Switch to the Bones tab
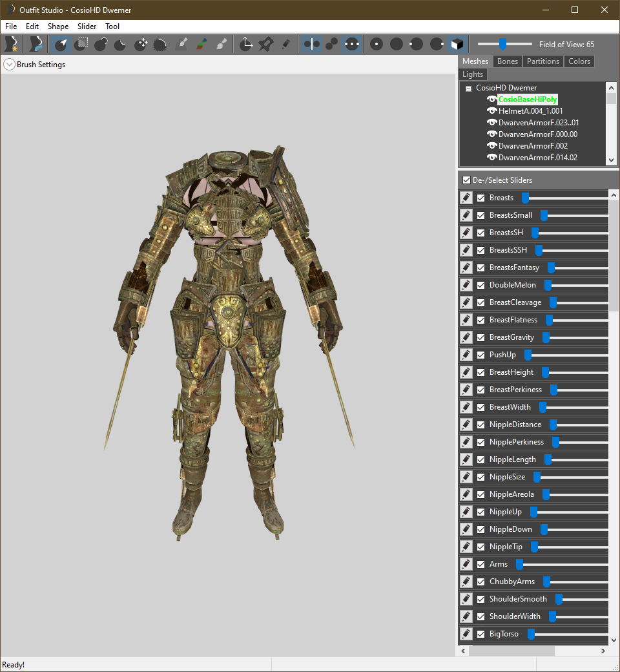This screenshot has width=620, height=672. 508,61
